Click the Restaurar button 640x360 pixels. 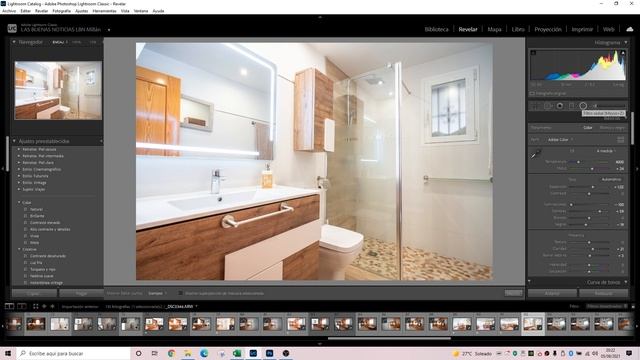tap(603, 293)
